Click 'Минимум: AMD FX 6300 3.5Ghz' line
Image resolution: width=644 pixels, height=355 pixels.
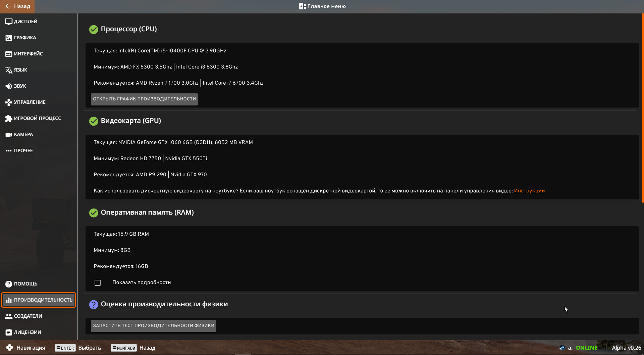166,67
